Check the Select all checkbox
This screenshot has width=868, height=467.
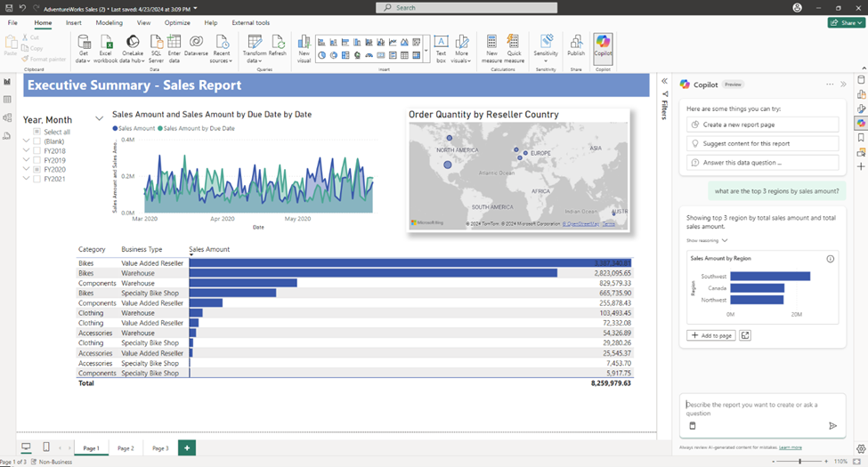(x=37, y=132)
